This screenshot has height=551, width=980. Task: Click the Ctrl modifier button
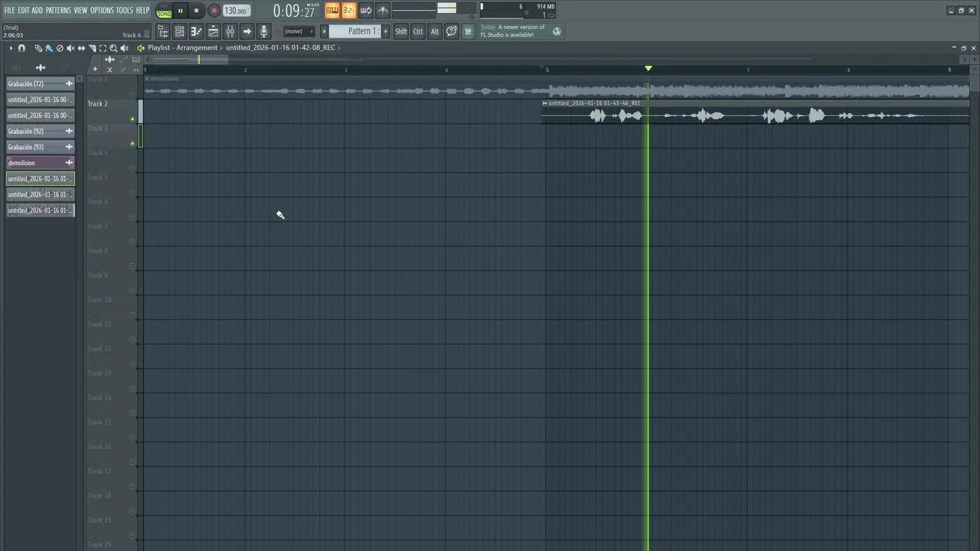coord(418,31)
